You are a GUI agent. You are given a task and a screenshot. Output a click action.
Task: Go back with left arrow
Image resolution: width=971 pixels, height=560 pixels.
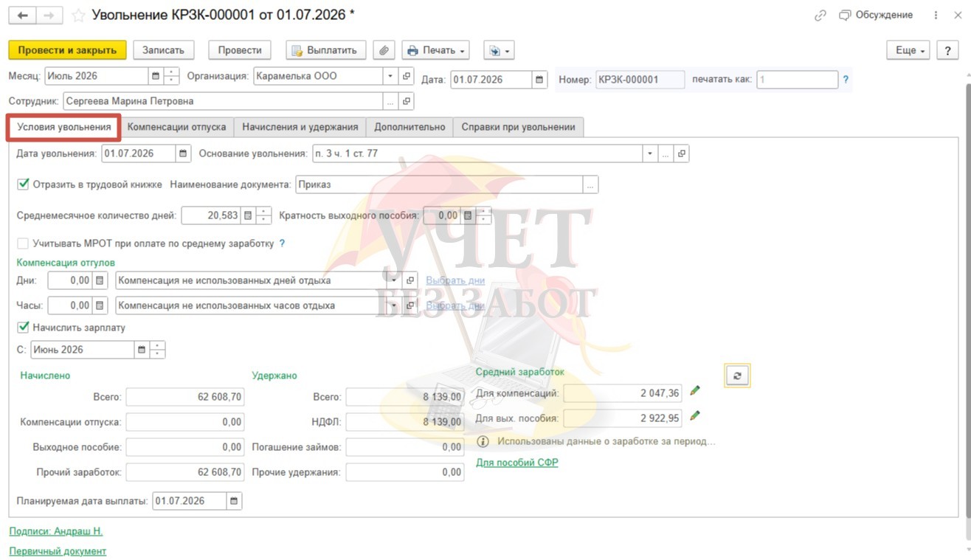22,15
